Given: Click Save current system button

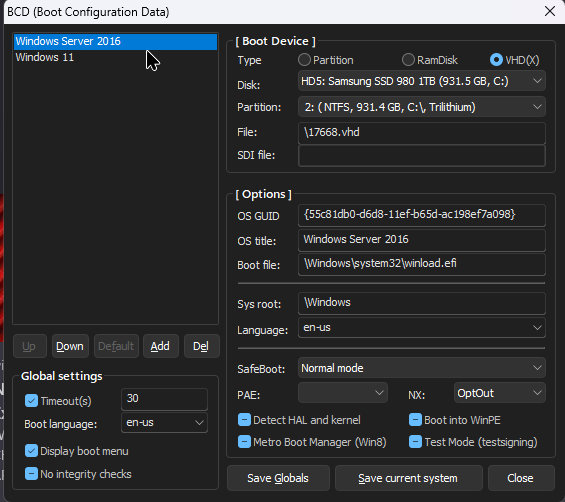Looking at the screenshot, I should [408, 478].
